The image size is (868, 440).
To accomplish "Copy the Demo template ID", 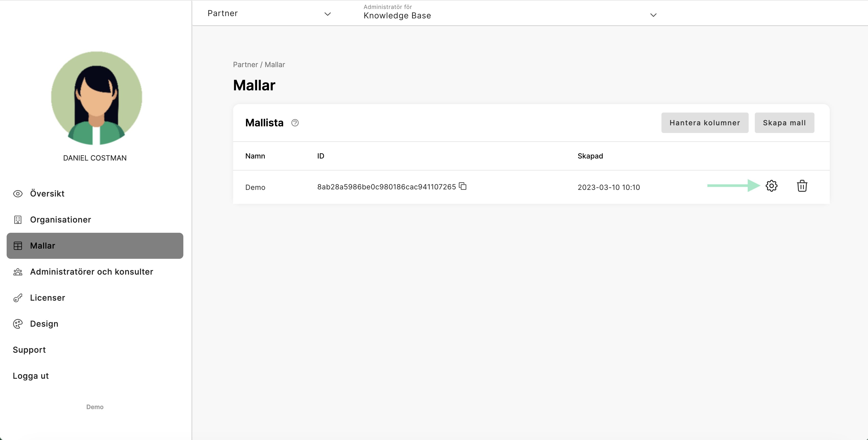I will tap(463, 186).
